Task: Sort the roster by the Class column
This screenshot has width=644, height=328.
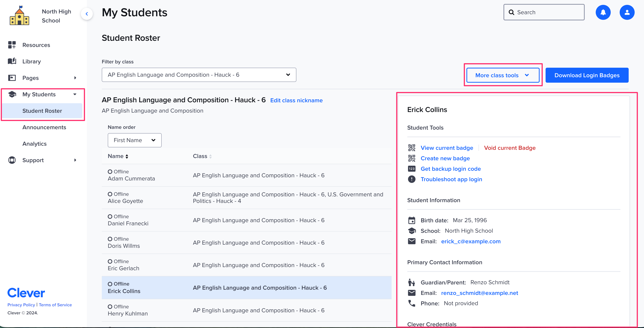Action: click(202, 156)
